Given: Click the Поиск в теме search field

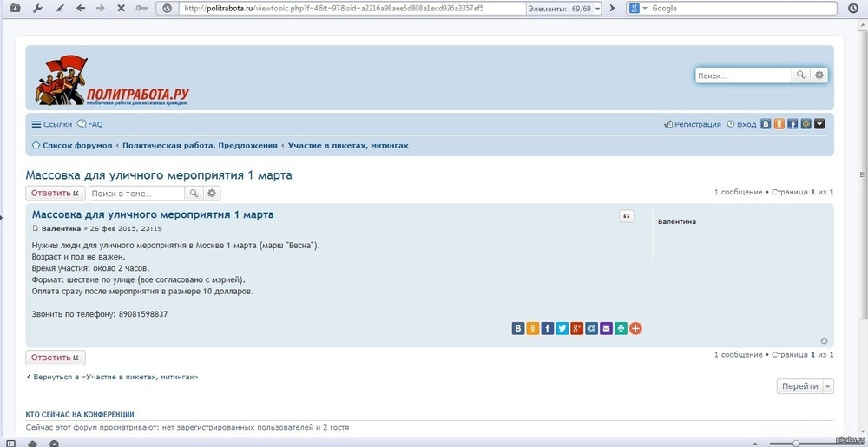Looking at the screenshot, I should (x=136, y=193).
